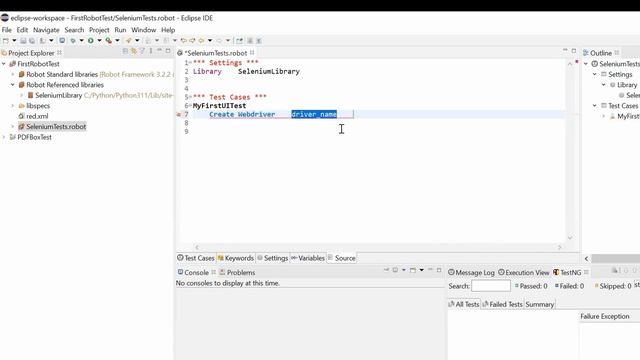Click the green Run toolbar button

91,40
